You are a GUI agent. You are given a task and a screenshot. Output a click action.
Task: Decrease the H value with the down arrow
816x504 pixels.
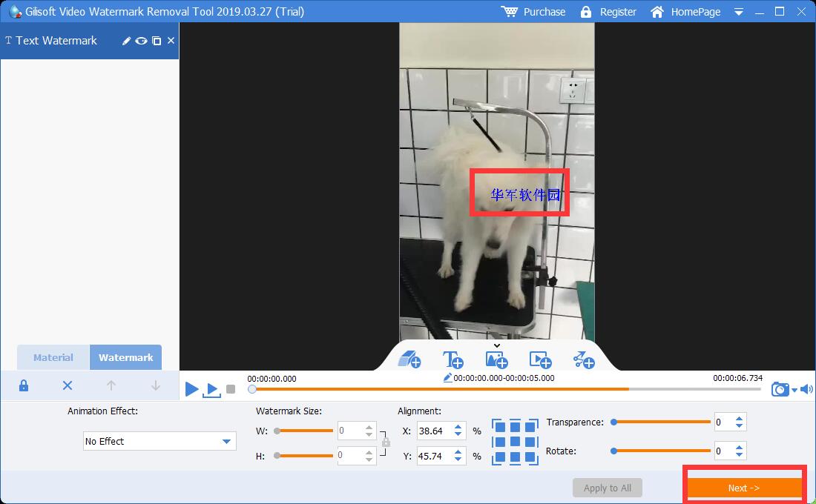pyautogui.click(x=369, y=460)
